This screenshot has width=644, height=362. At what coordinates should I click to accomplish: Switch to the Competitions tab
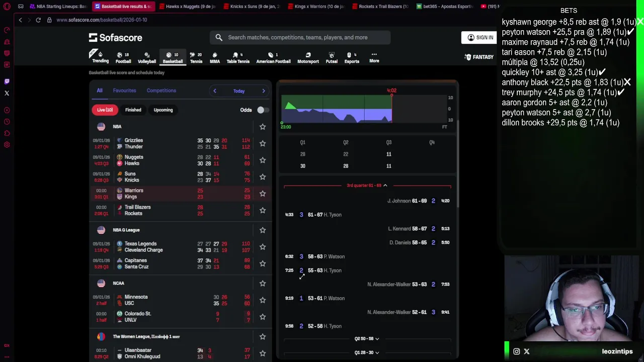161,90
